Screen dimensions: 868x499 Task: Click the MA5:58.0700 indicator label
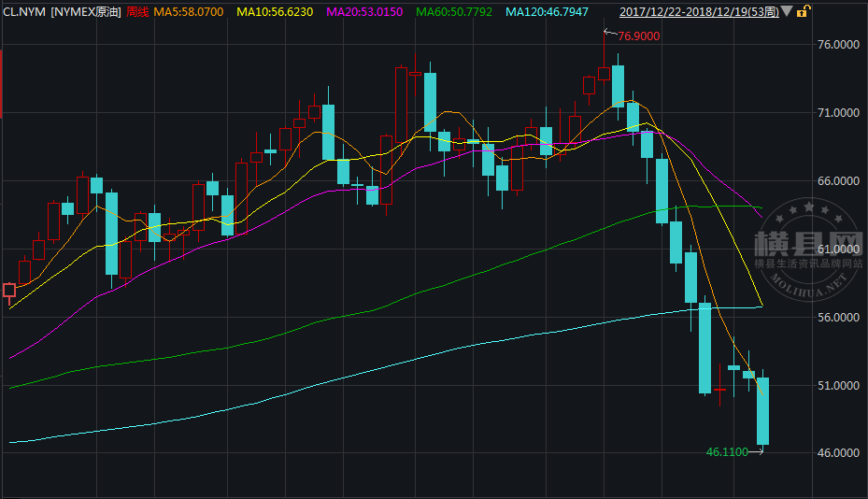pyautogui.click(x=189, y=11)
